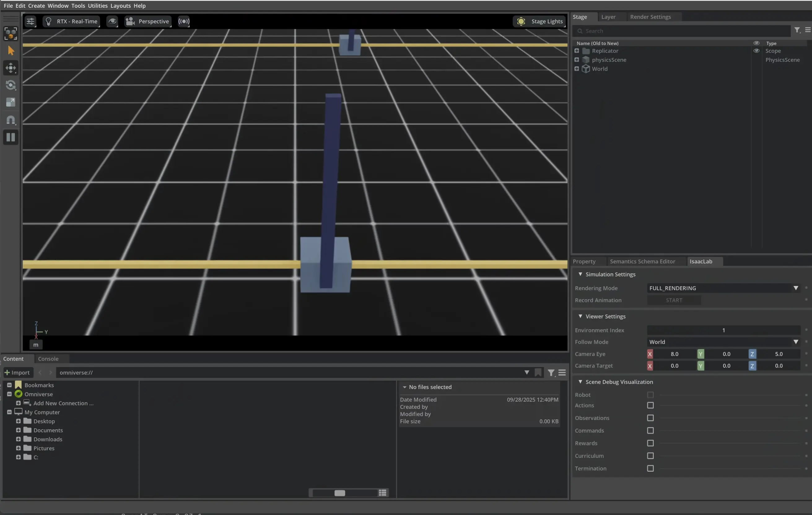Expand the World prim in the Stage tree
Screen dimensions: 812x515
point(576,68)
